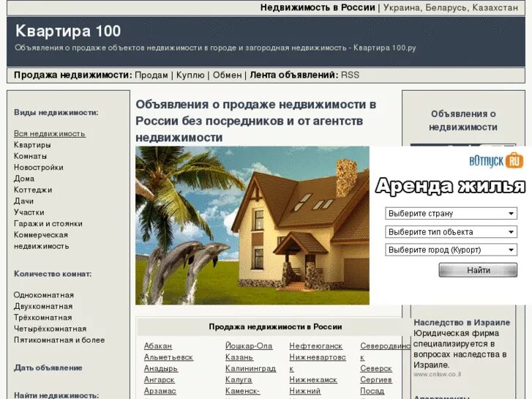Click 'Аренда жилья' banner heading
This screenshot has width=532, height=399.
[450, 186]
